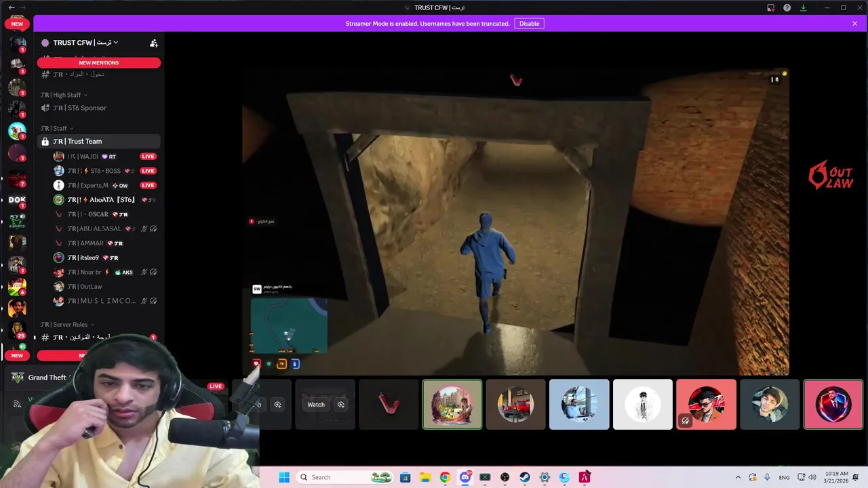
Task: Select itsleo9 in the voice member list
Action: point(105,258)
